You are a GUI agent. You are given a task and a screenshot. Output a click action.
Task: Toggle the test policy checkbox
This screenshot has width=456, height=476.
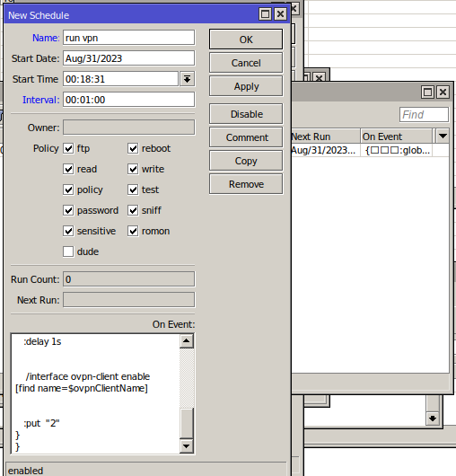[133, 190]
